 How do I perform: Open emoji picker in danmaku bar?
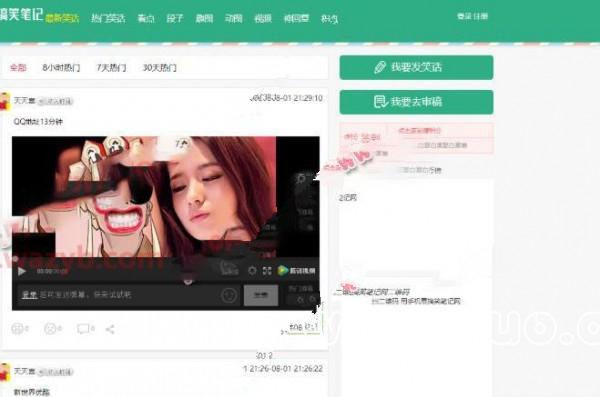point(229,295)
